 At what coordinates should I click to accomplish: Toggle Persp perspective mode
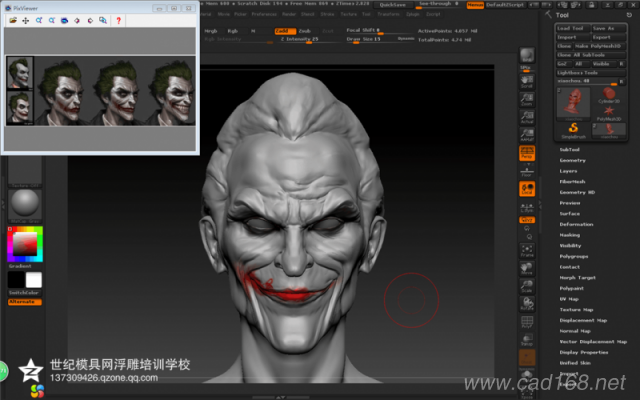tap(527, 153)
